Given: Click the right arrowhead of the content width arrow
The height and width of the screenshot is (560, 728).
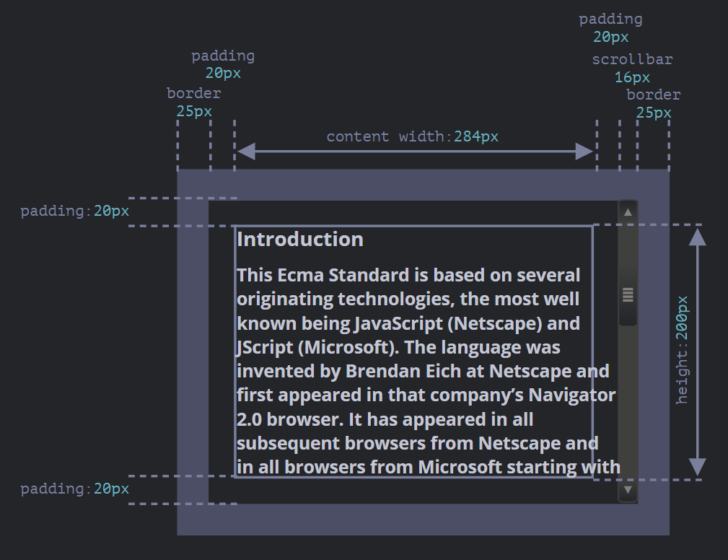Looking at the screenshot, I should 584,152.
